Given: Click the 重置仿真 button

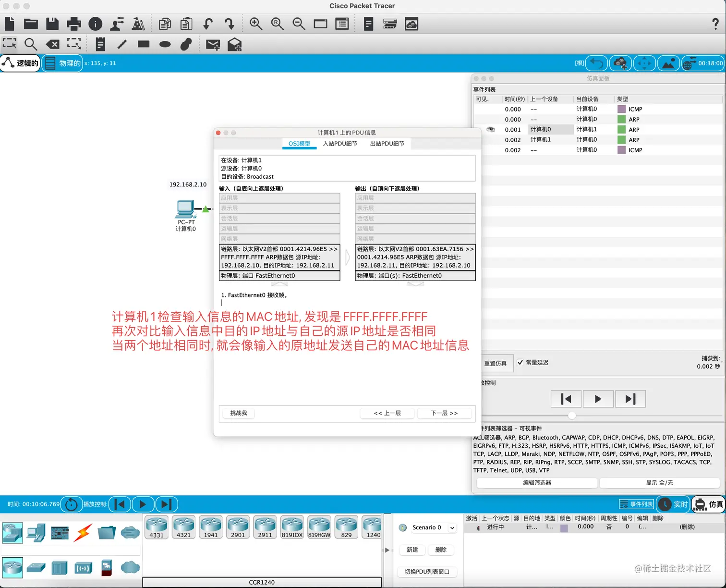Looking at the screenshot, I should (496, 363).
